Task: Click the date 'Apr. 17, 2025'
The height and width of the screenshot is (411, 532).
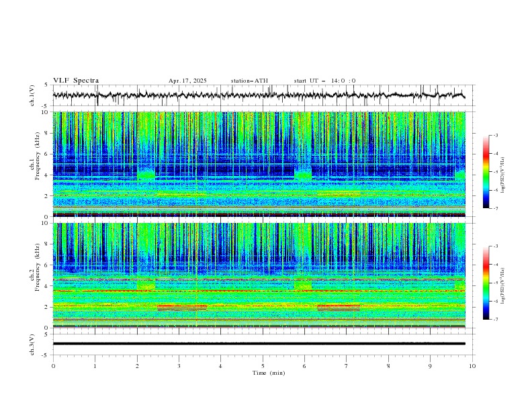Action: pyautogui.click(x=187, y=81)
